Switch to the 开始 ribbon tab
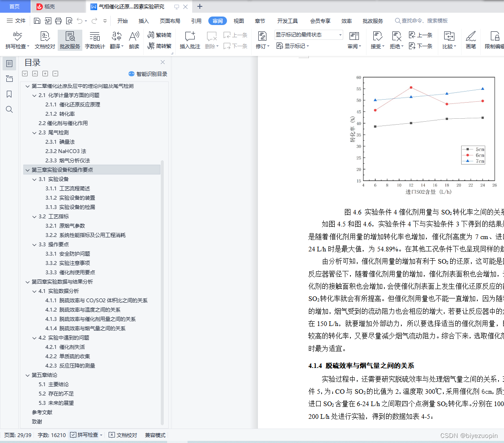504x443 pixels. click(x=123, y=21)
